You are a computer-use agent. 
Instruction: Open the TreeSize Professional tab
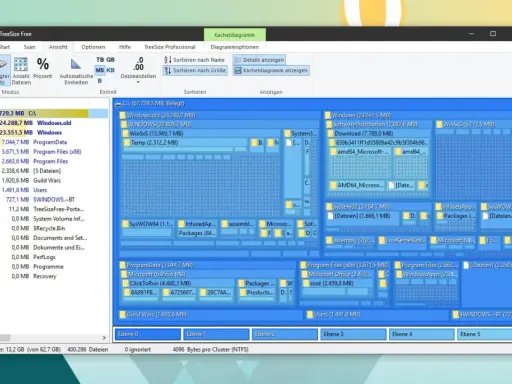click(x=170, y=47)
